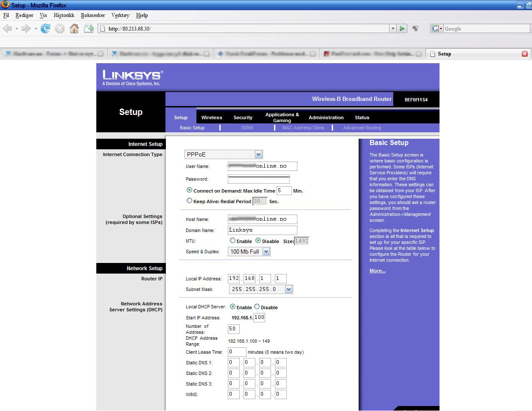532x411 pixels.
Task: Open the Verktøy menu
Action: (120, 15)
